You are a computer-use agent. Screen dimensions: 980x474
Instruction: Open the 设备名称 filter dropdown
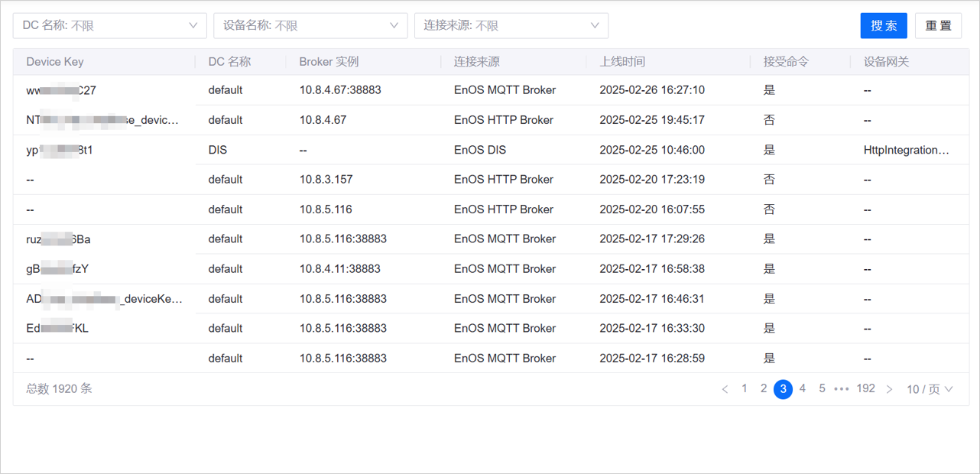tap(310, 25)
